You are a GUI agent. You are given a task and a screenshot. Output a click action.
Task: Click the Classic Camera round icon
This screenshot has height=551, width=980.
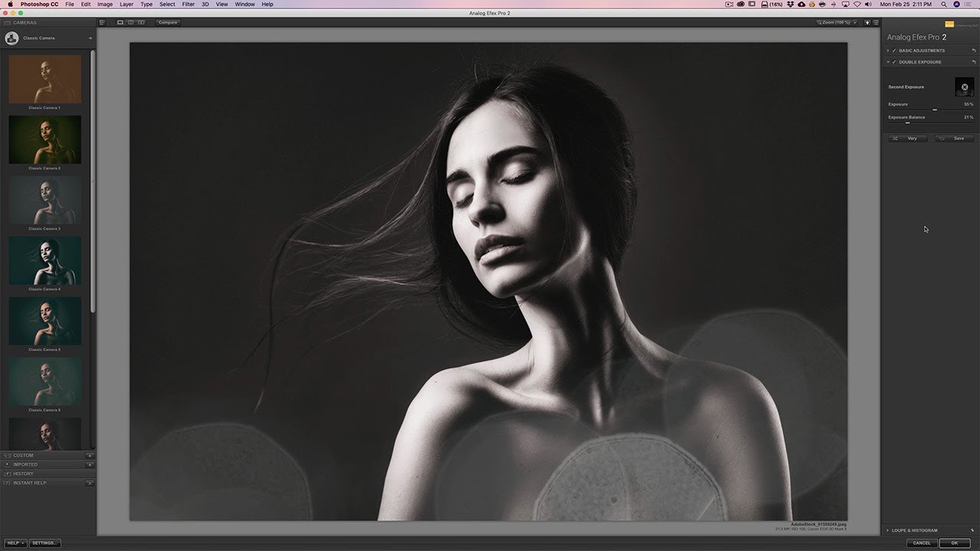click(11, 37)
